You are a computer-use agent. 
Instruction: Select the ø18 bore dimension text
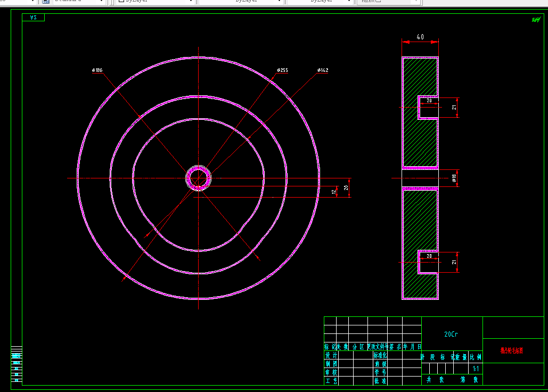click(454, 178)
